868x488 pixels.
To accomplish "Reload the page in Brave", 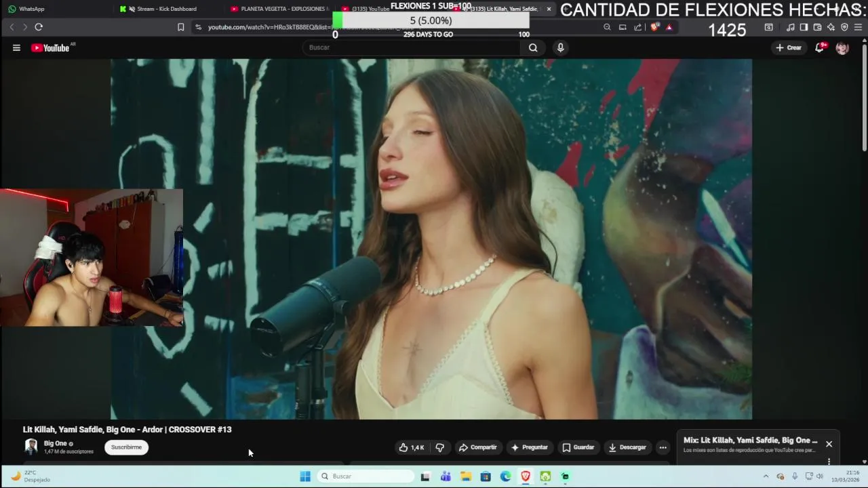I will pyautogui.click(x=39, y=27).
